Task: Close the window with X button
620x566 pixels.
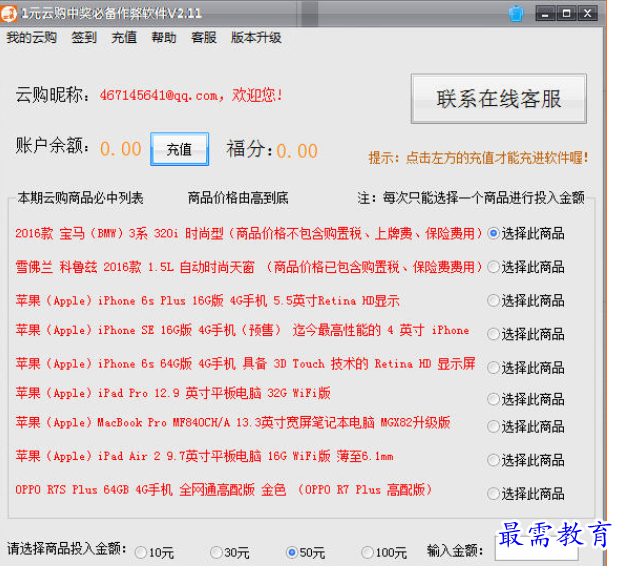Action: tap(588, 14)
